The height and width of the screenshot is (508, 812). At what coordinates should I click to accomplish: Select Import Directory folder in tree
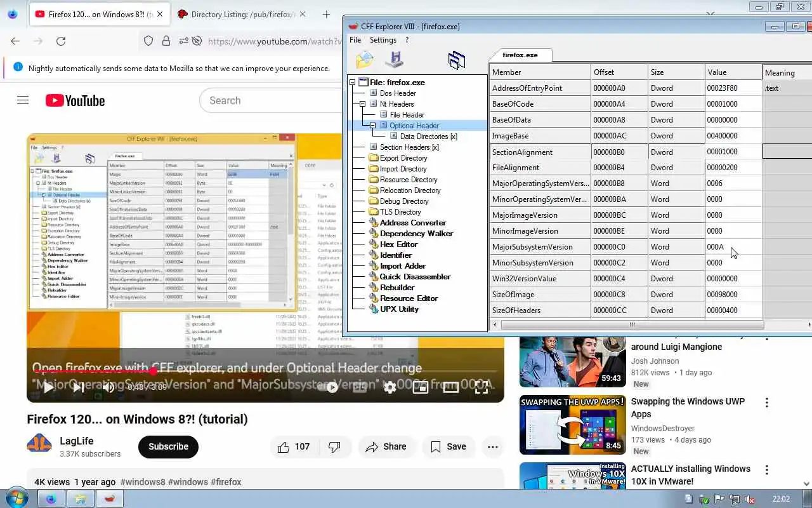click(x=403, y=169)
